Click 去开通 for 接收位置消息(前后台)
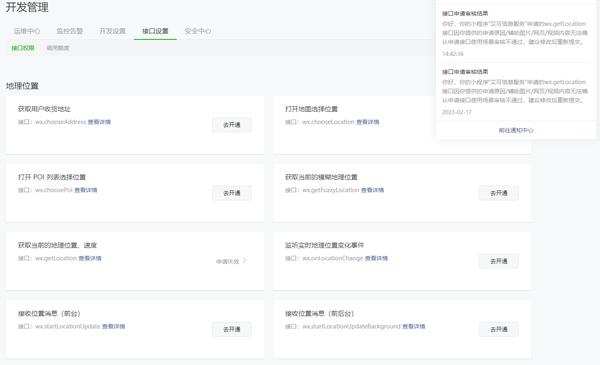600x365 pixels. click(499, 329)
